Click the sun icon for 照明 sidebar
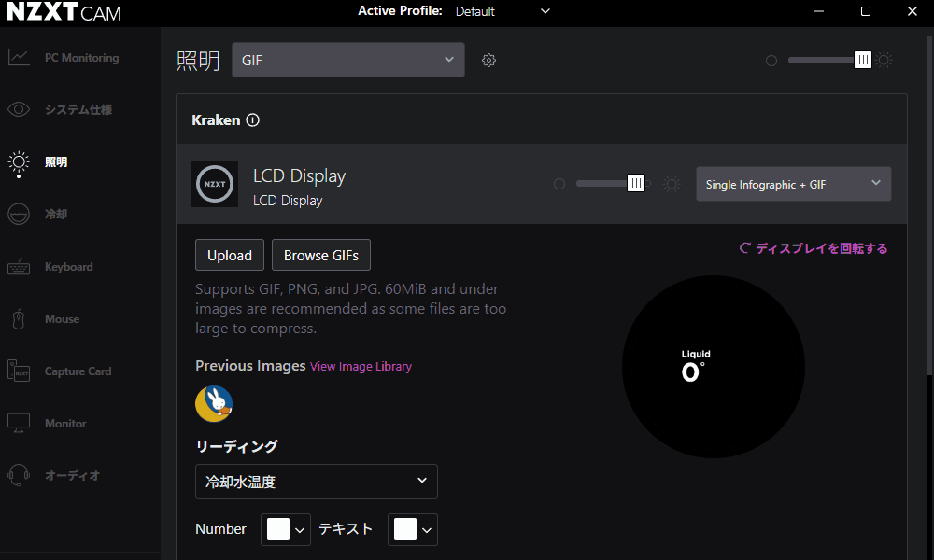Viewport: 934px width, 560px height. pos(19,162)
